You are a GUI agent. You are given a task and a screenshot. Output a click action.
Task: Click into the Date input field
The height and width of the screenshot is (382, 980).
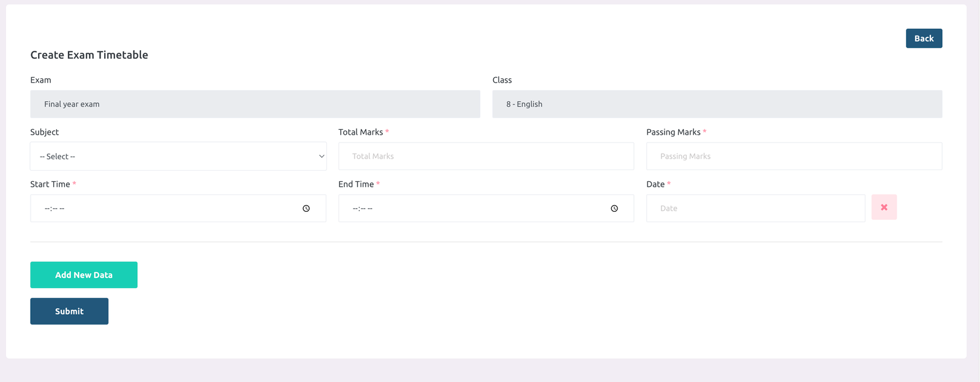(x=755, y=209)
